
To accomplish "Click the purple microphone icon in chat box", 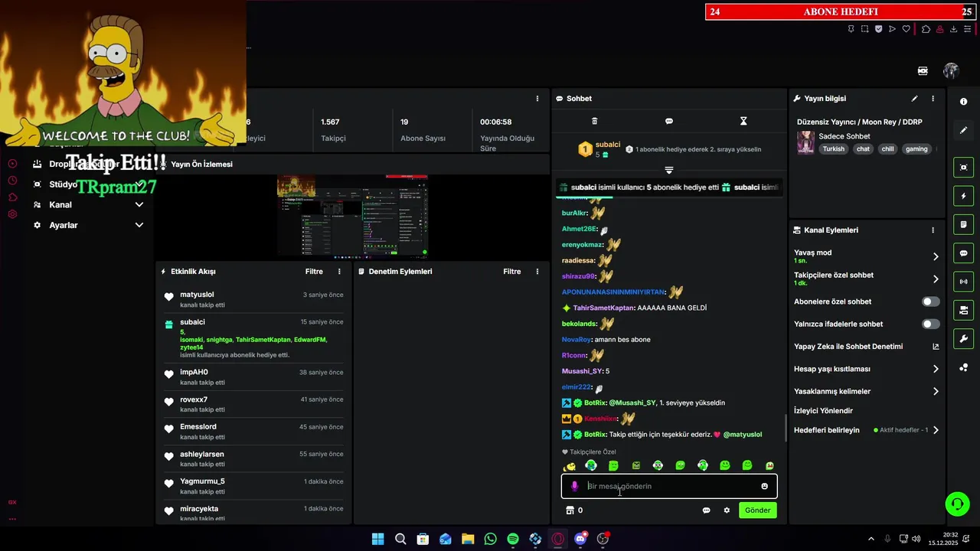I will point(575,486).
